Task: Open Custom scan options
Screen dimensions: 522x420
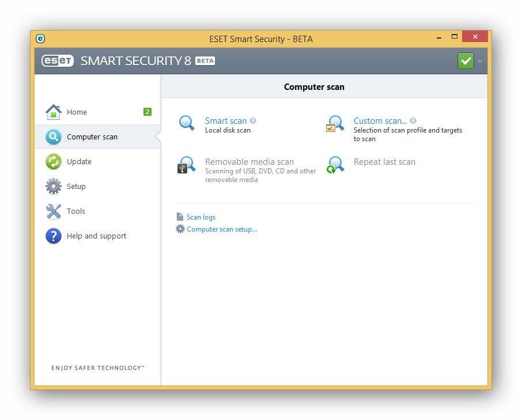Action: coord(380,120)
